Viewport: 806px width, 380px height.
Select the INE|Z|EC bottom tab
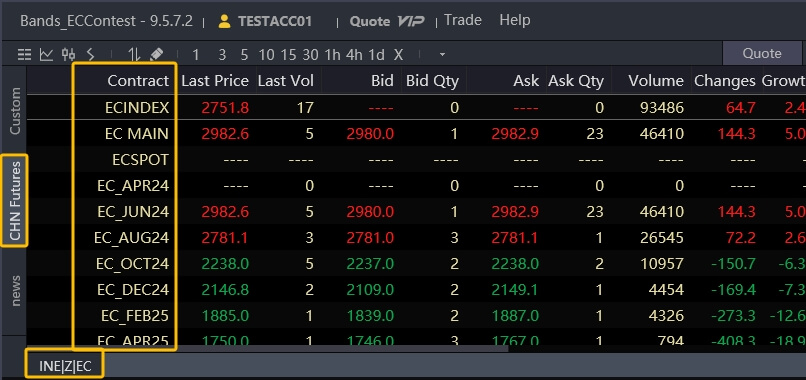65,366
